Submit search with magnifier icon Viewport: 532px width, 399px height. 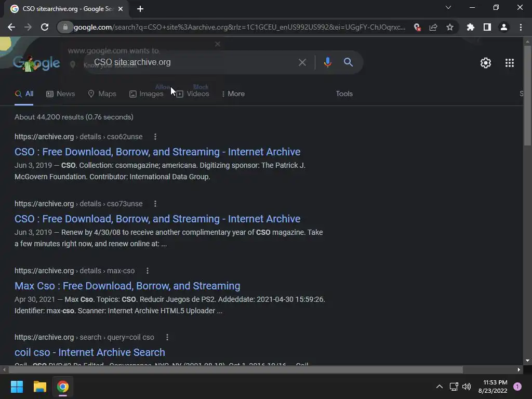[x=348, y=62]
